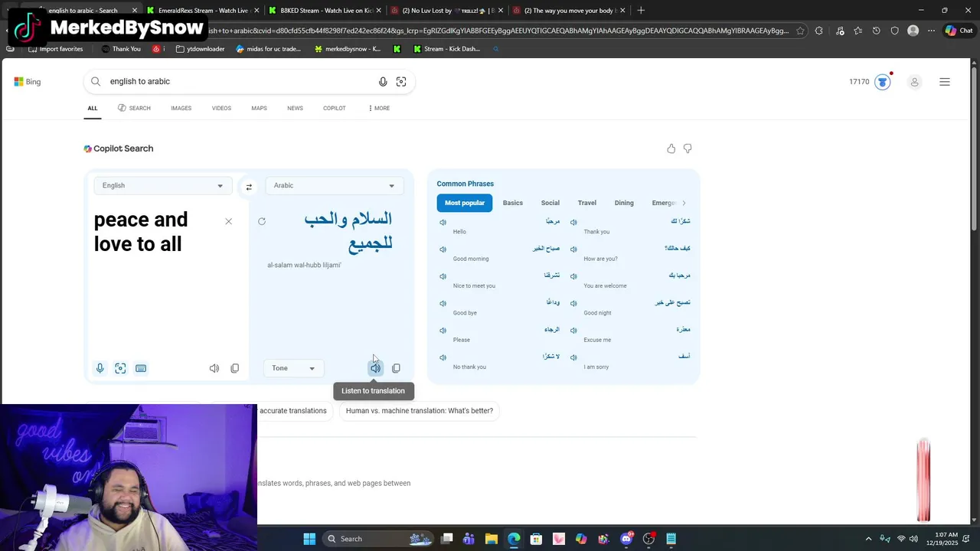Show more phrase categories with arrow
This screenshot has height=551, width=980.
pos(684,203)
